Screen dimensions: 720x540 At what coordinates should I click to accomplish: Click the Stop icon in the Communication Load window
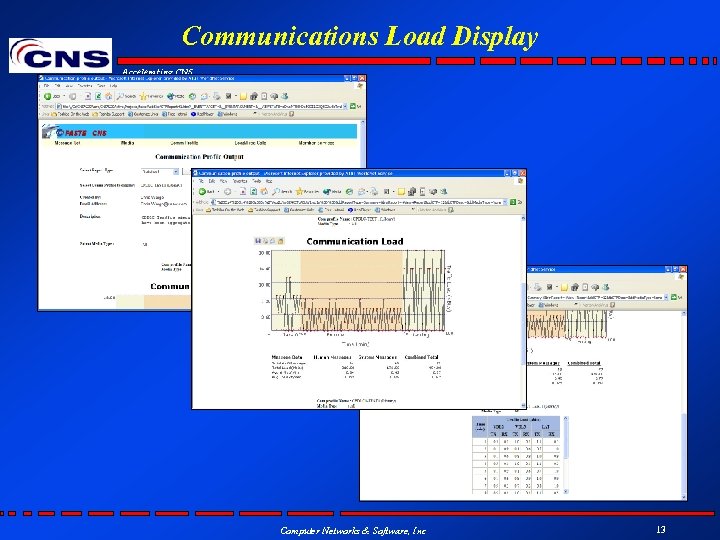click(x=243, y=191)
